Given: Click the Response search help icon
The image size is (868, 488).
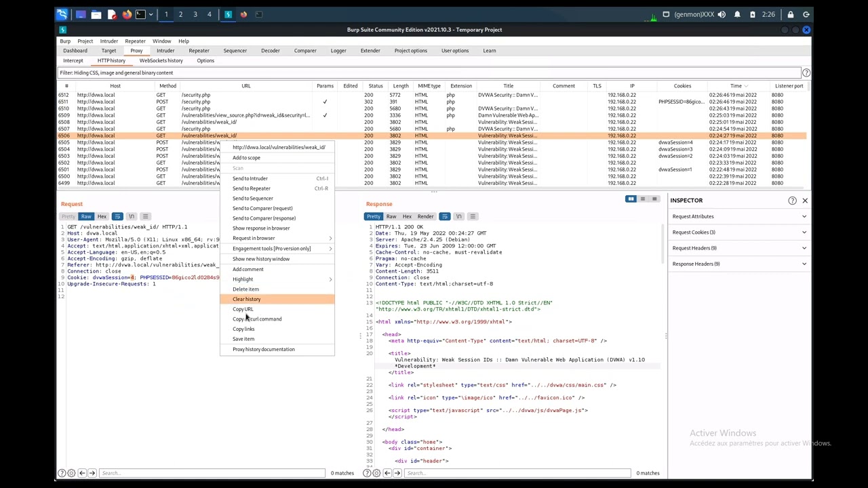Looking at the screenshot, I should tap(367, 473).
